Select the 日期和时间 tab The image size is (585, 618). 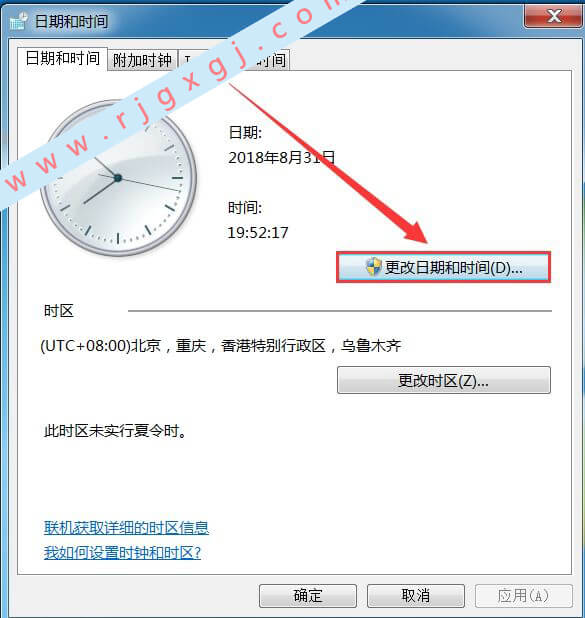(62, 59)
